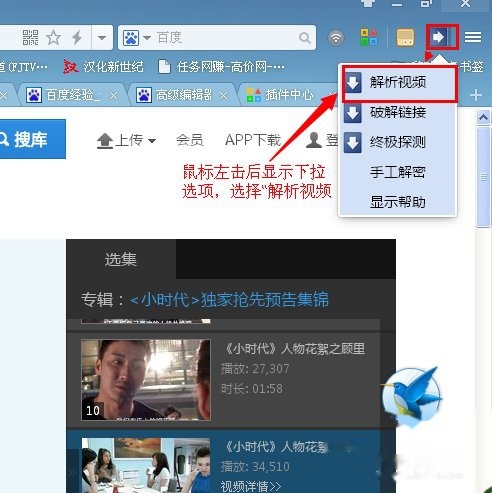Open the colorful plugin center toolbar icon
492x493 pixels.
tap(369, 37)
